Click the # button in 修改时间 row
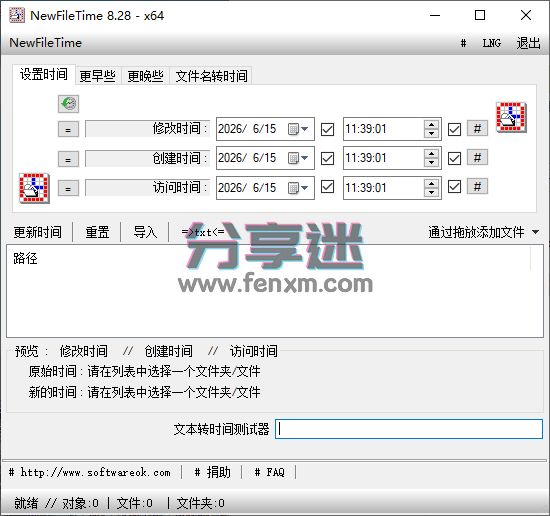 pos(477,128)
